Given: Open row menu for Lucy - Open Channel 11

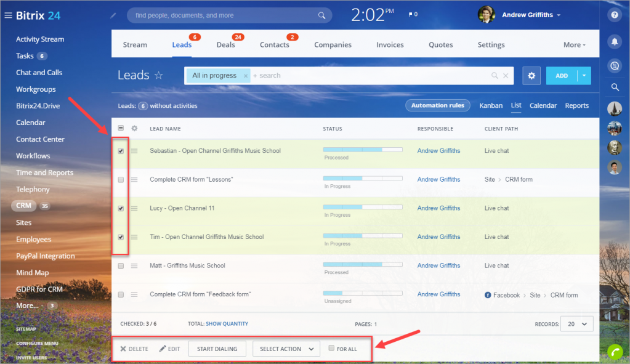Looking at the screenshot, I should pyautogui.click(x=134, y=209).
